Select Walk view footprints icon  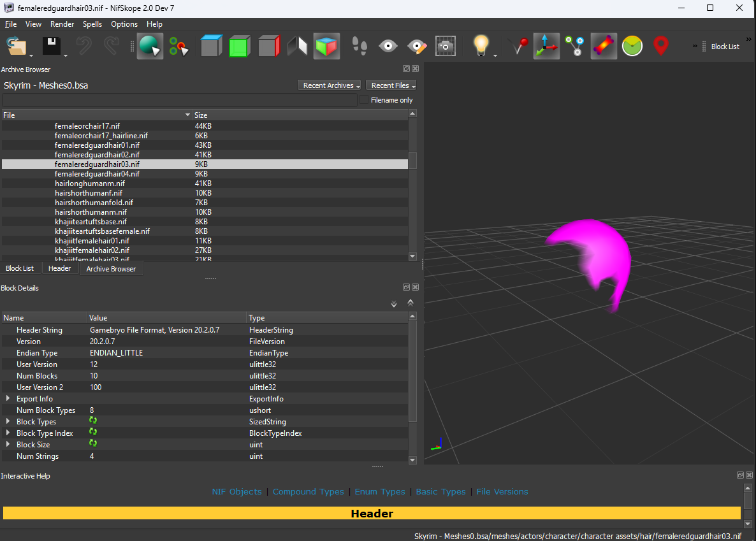coord(360,47)
